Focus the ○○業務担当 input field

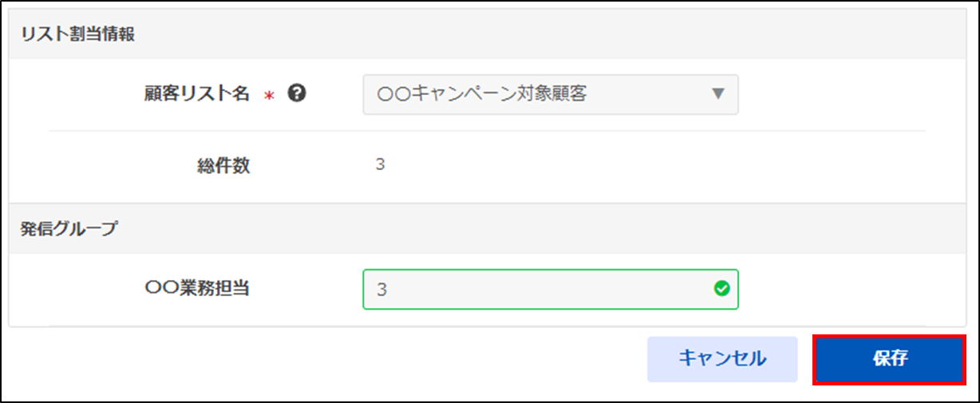(543, 289)
